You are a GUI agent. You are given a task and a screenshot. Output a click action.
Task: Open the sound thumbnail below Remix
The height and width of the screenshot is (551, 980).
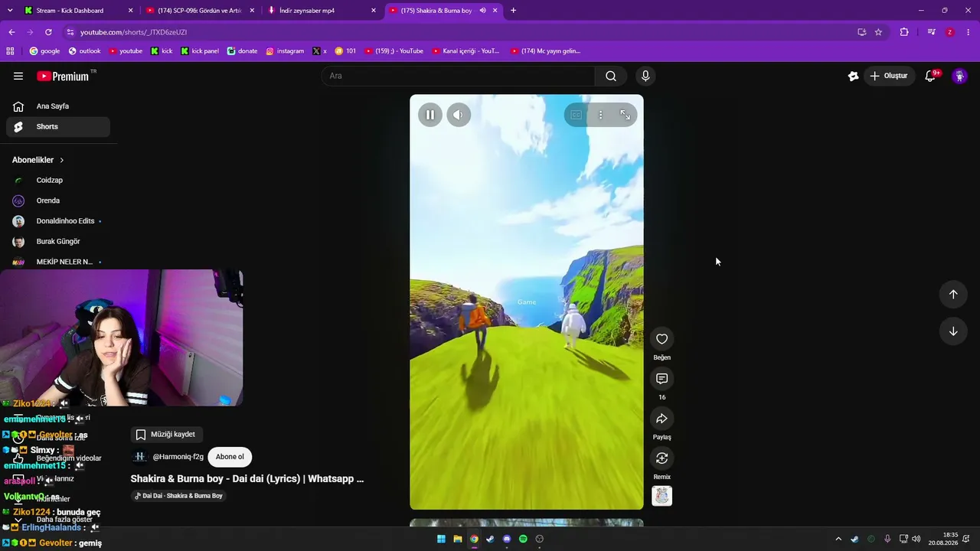click(662, 496)
